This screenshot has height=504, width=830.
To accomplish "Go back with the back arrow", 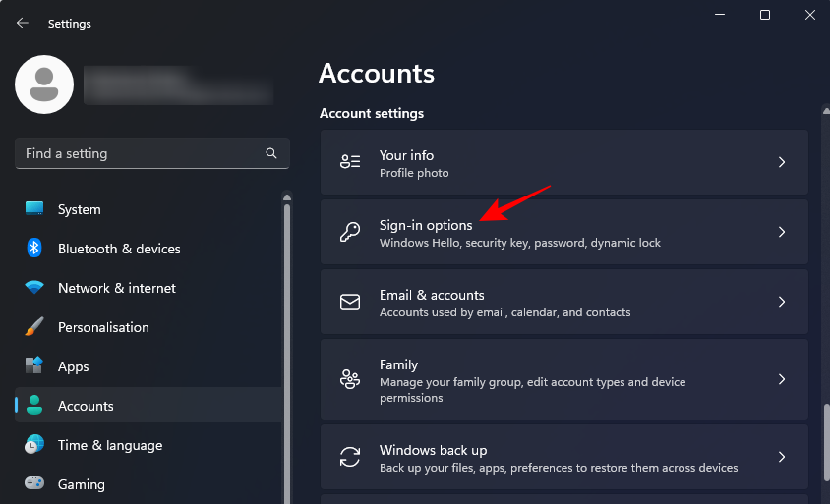I will tap(23, 23).
